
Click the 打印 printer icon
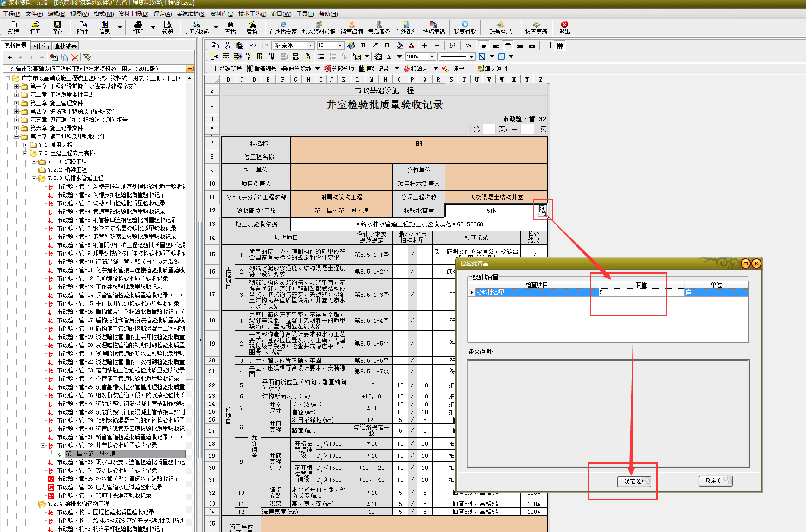pos(138,28)
